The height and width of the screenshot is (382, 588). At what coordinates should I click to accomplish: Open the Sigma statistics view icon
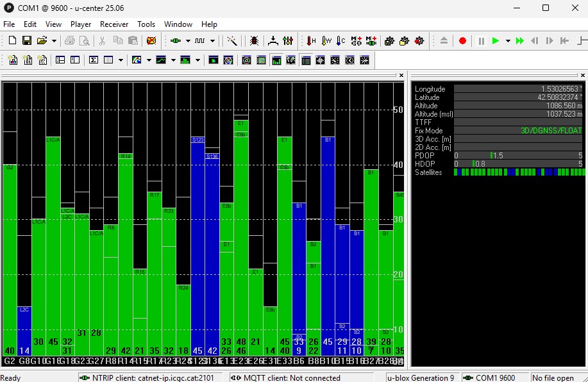pyautogui.click(x=94, y=60)
